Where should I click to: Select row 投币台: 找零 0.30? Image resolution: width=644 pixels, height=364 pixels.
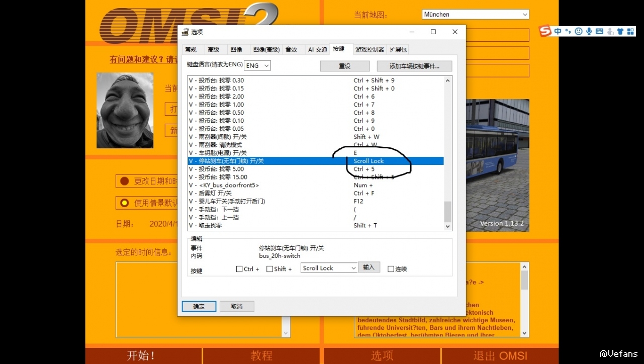click(316, 80)
